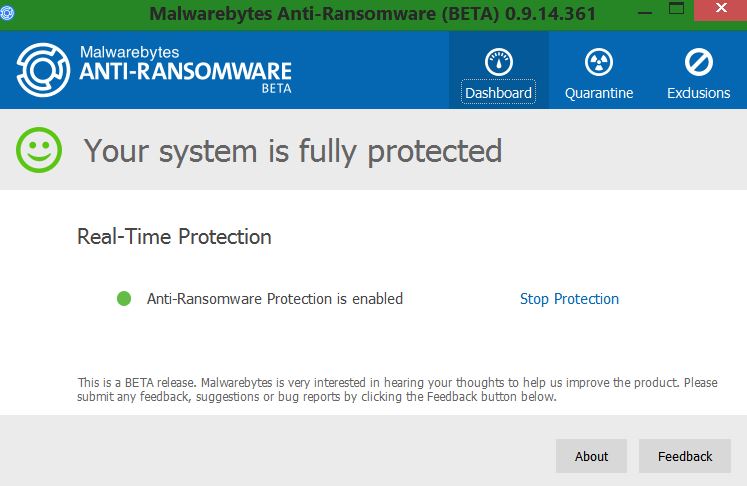Switch to the Quarantine tab label
747x486 pixels.
pos(599,92)
